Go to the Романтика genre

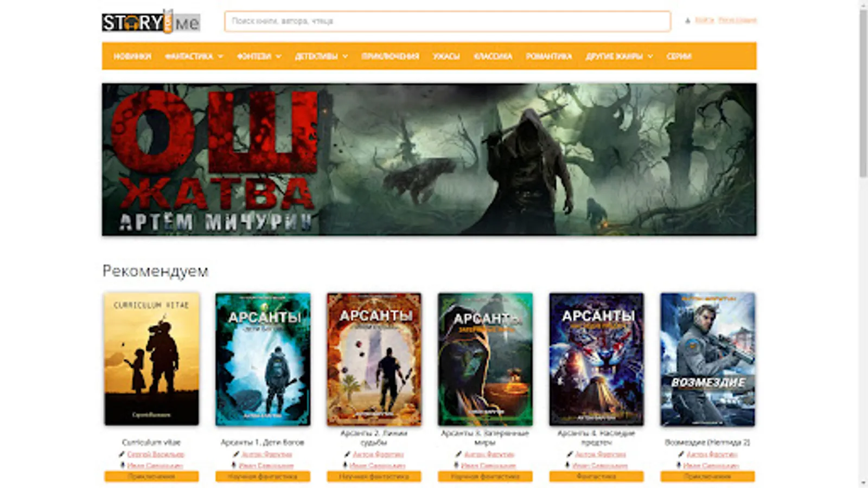click(549, 56)
